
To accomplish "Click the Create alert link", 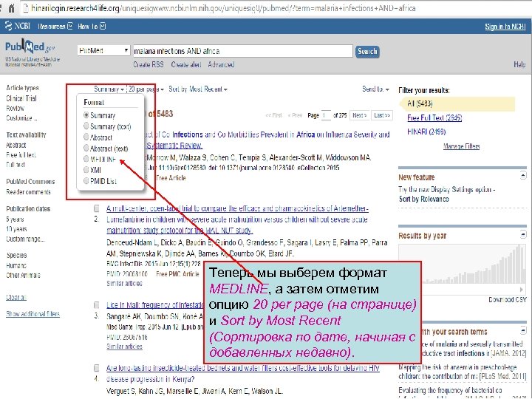I will (x=186, y=64).
